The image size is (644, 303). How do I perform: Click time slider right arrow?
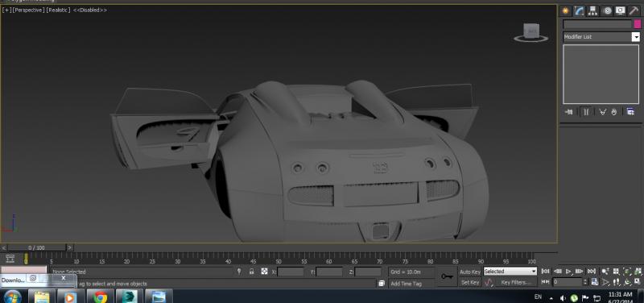(x=70, y=247)
